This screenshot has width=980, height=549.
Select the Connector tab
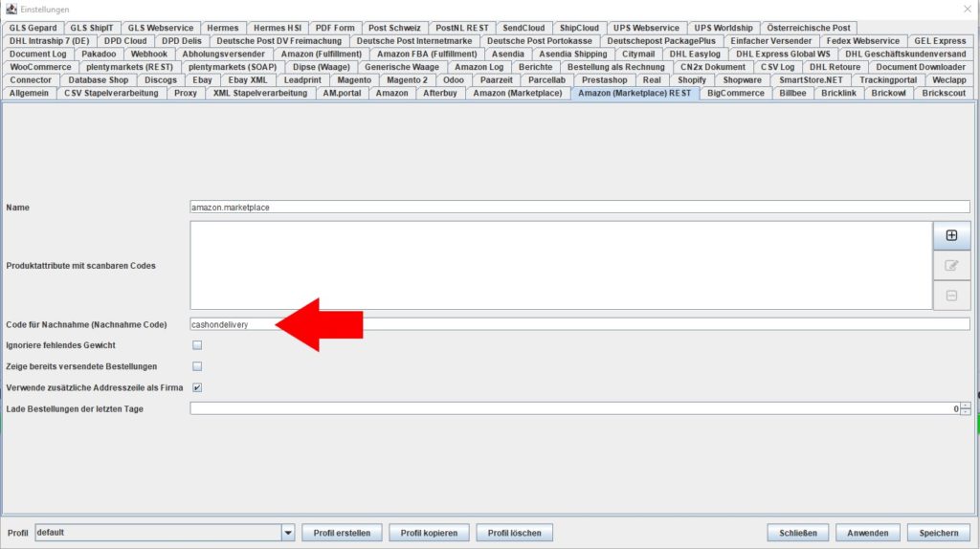pyautogui.click(x=31, y=80)
